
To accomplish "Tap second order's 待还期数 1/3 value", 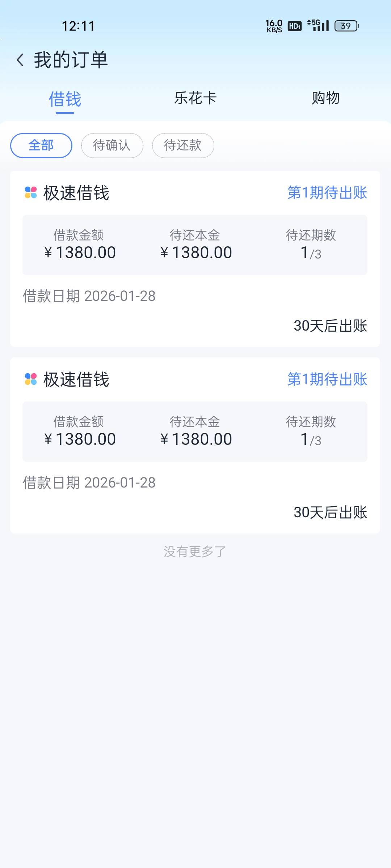I will [311, 439].
